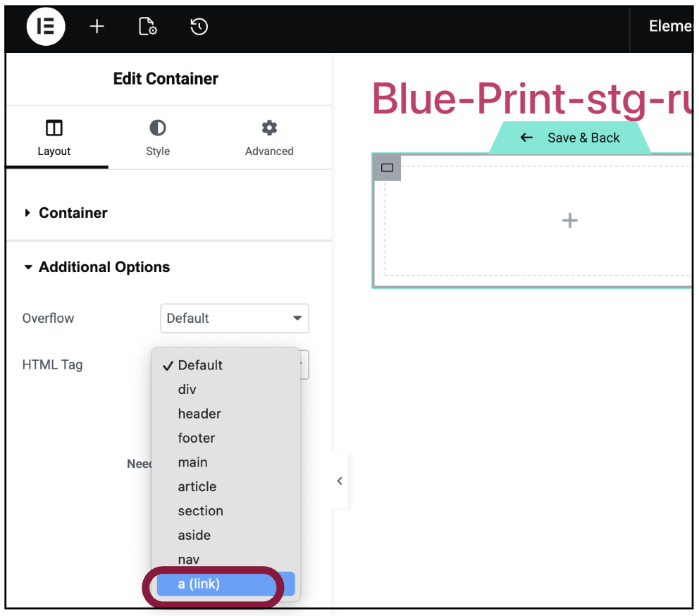Switch to the Style tab
This screenshot has width=699, height=616.
158,138
